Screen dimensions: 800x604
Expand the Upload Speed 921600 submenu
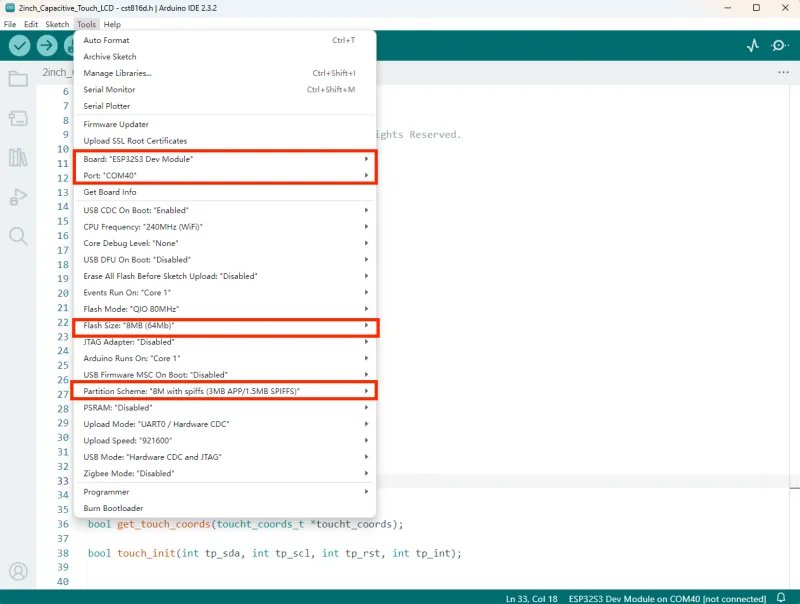[224, 440]
